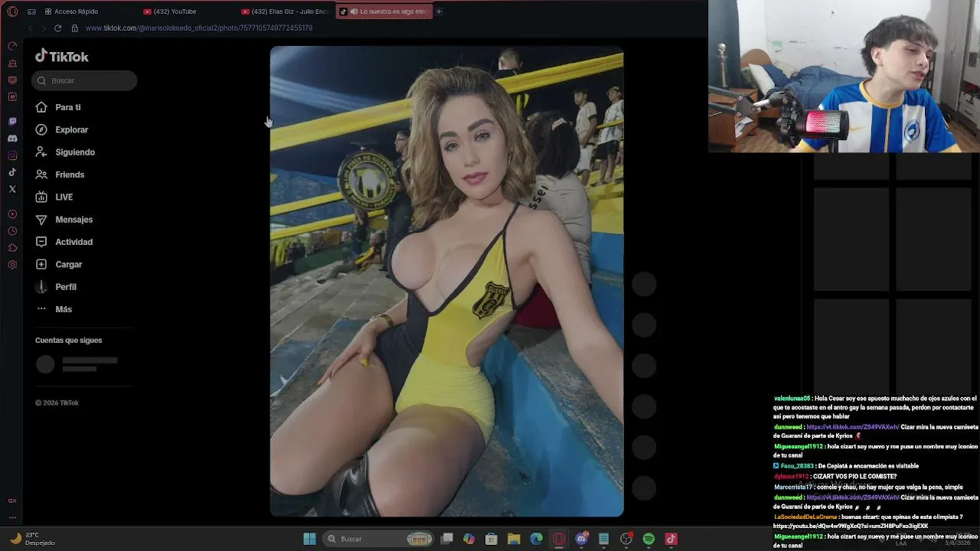
Task: Click the taskbar Buscar search box
Action: pyautogui.click(x=378, y=539)
